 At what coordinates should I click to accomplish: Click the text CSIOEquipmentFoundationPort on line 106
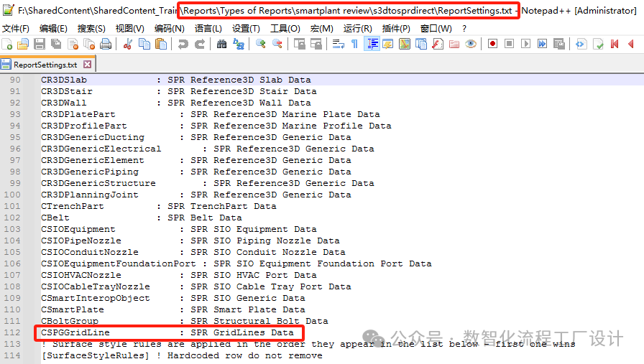pyautogui.click(x=119, y=263)
